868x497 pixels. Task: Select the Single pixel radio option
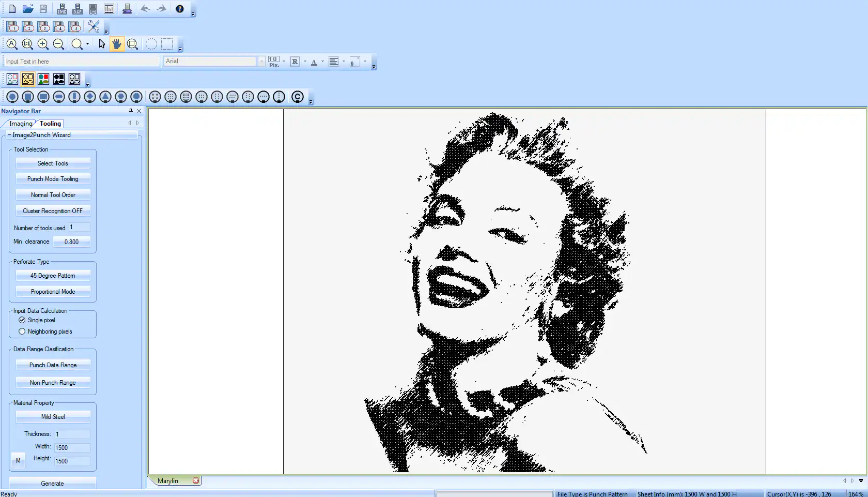[22, 320]
